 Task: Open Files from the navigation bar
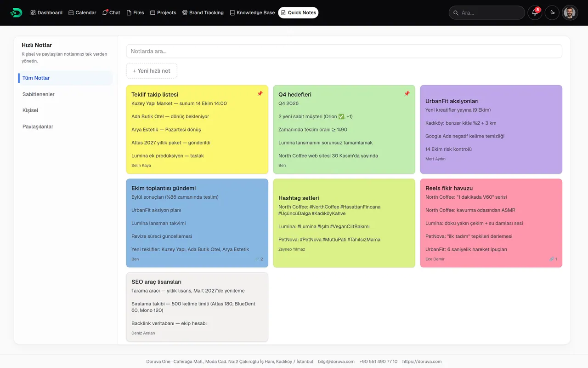tap(136, 13)
